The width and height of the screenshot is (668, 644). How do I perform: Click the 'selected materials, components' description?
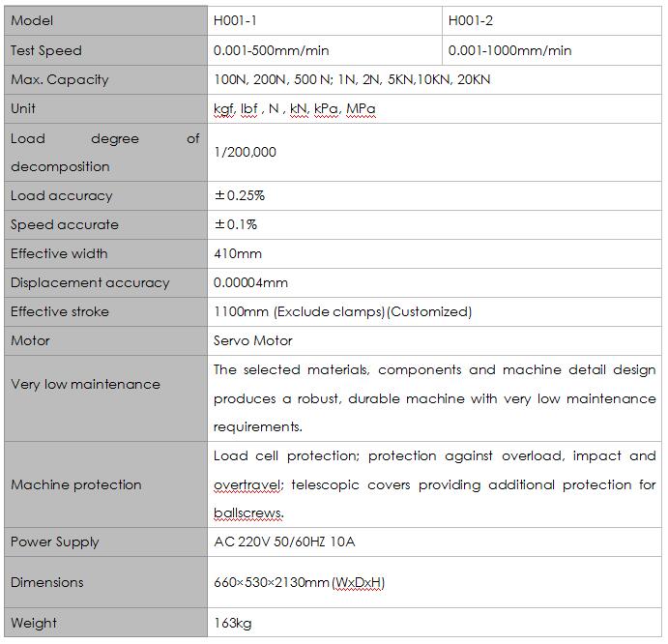coord(435,398)
